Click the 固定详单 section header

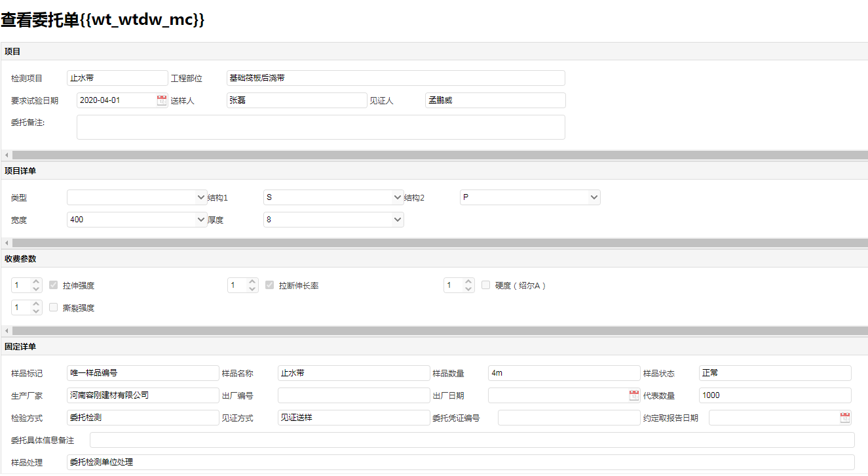[434, 346]
